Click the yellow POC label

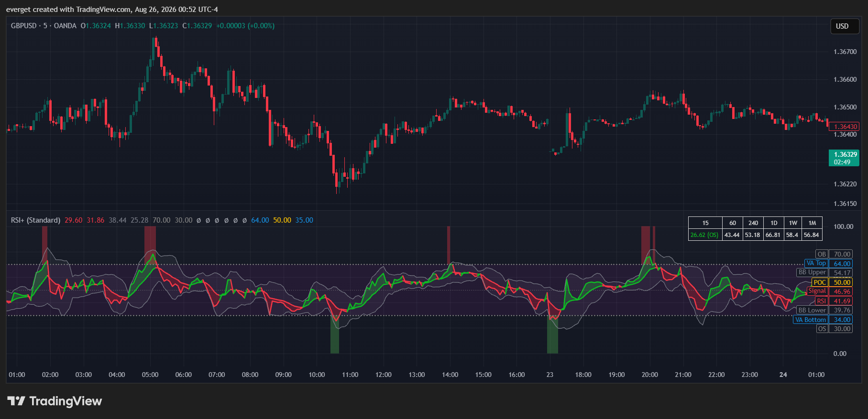click(x=820, y=282)
